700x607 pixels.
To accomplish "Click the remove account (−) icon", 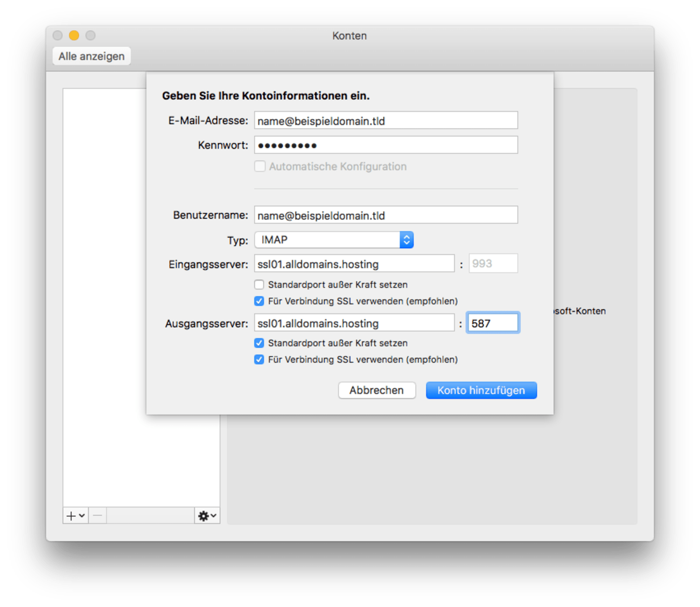I will tap(97, 516).
